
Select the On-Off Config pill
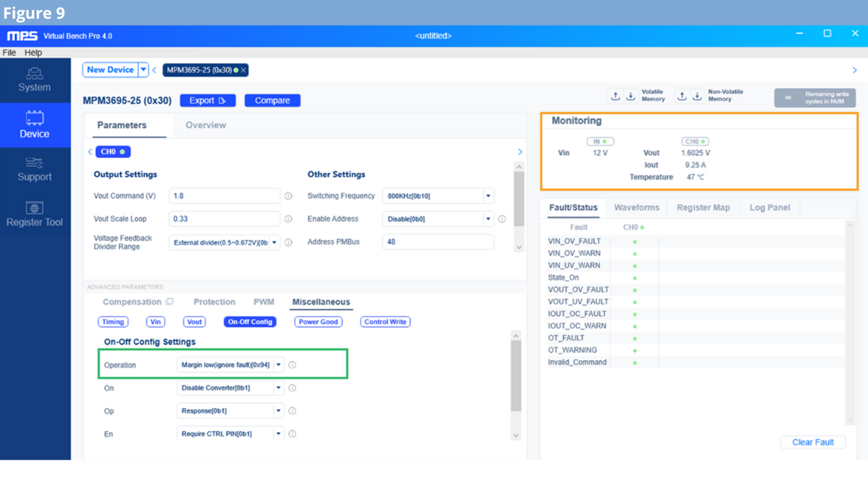point(250,322)
